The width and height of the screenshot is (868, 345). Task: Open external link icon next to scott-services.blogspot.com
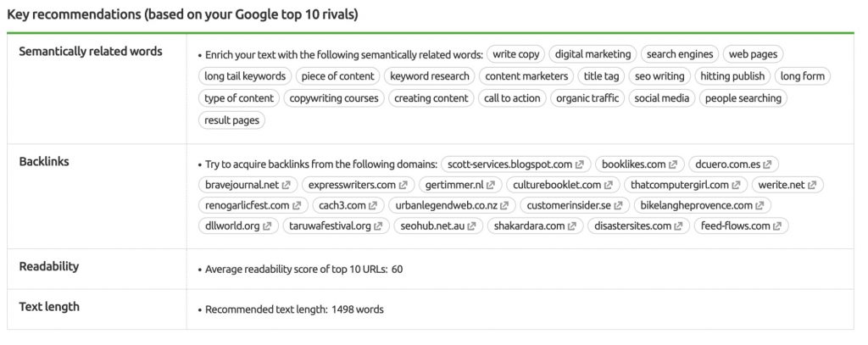[x=580, y=164]
